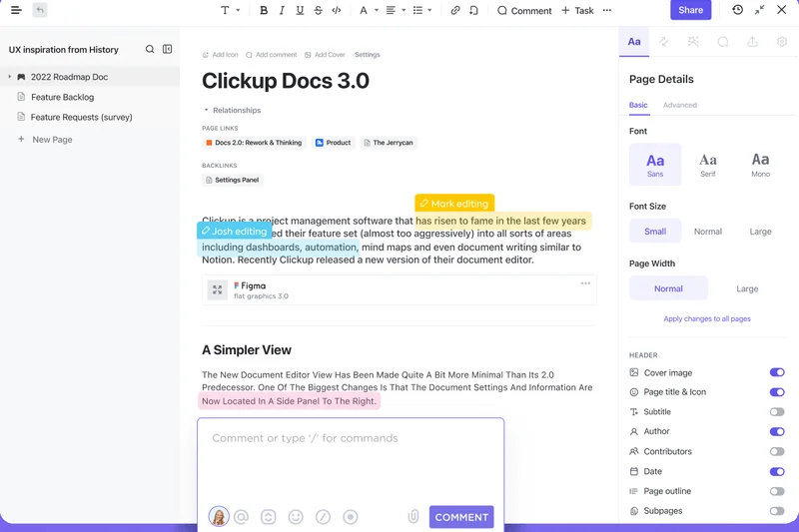
Task: Open the page history clock icon
Action: tap(737, 10)
